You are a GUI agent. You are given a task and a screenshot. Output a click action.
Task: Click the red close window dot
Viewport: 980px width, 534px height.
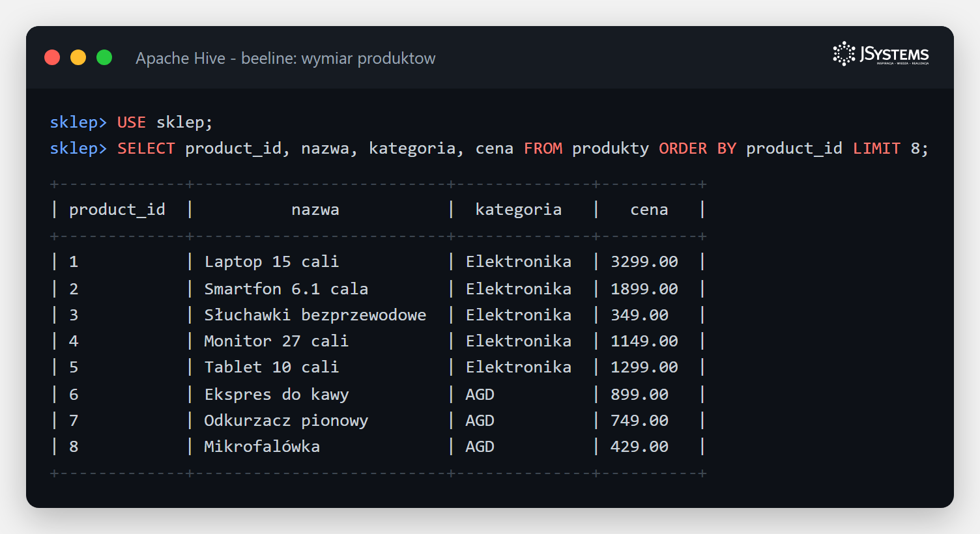point(52,57)
